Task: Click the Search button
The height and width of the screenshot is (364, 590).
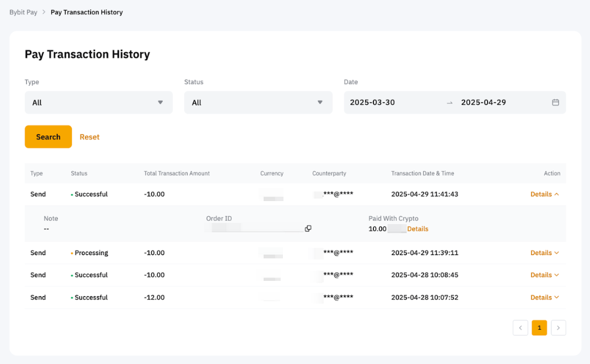Action: (48, 136)
